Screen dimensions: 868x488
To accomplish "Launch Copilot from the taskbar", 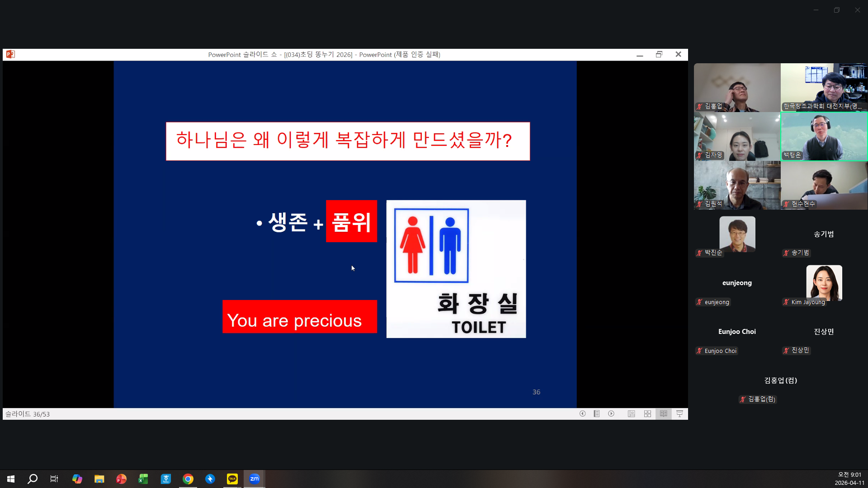I will [x=77, y=479].
